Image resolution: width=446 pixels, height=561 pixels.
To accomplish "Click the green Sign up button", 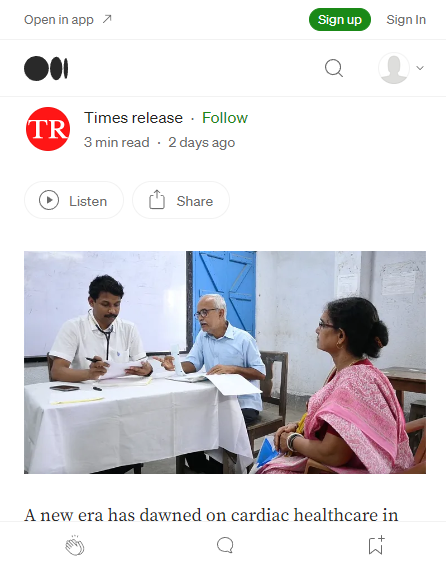I will click(340, 20).
